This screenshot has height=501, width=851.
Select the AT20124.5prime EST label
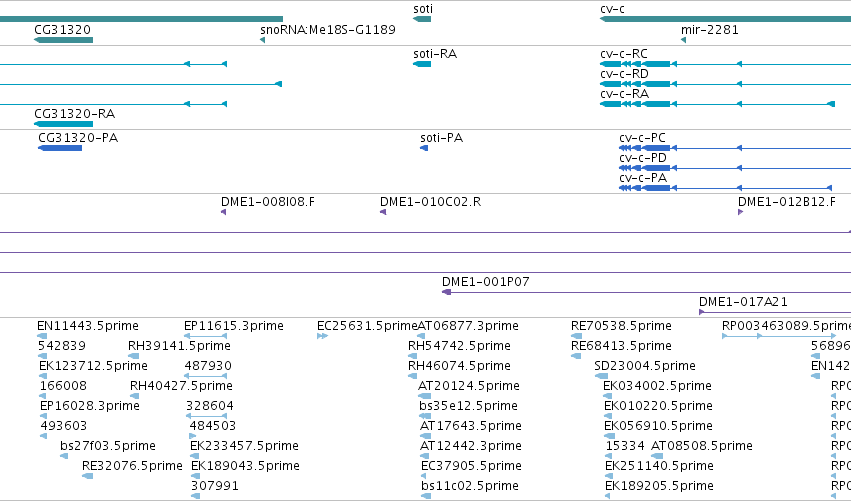click(x=469, y=386)
